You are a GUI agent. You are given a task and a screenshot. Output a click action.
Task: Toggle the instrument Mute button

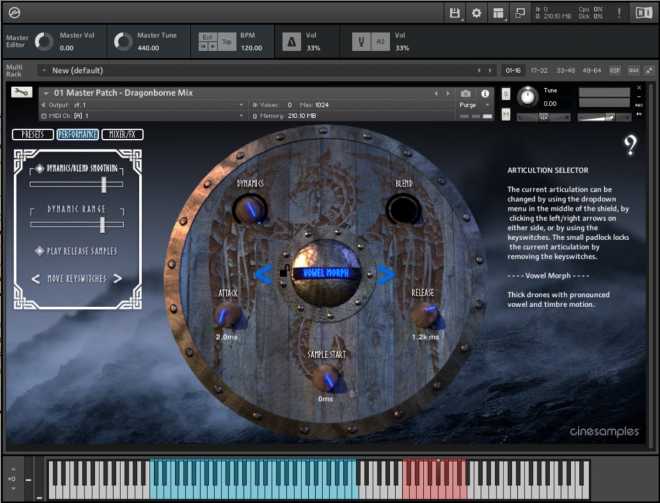coord(506,114)
